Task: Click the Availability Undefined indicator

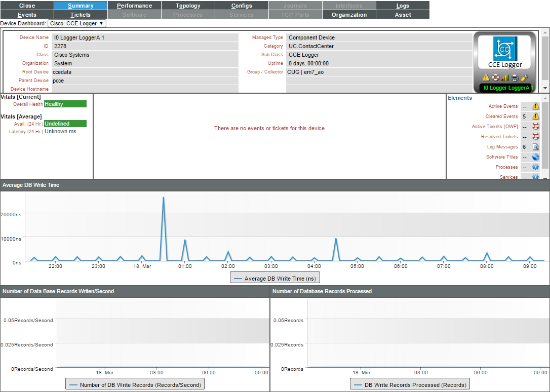Action: tap(65, 124)
